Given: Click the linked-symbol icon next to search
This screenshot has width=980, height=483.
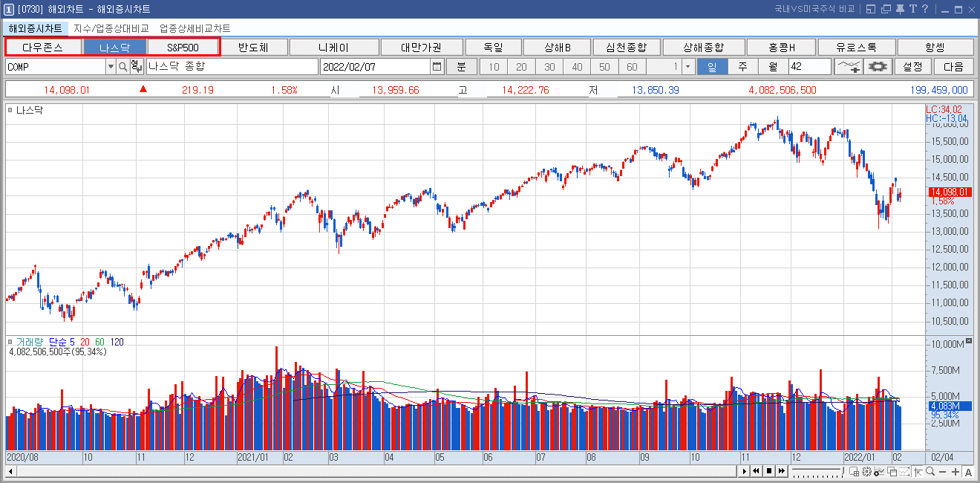Looking at the screenshot, I should tap(136, 67).
